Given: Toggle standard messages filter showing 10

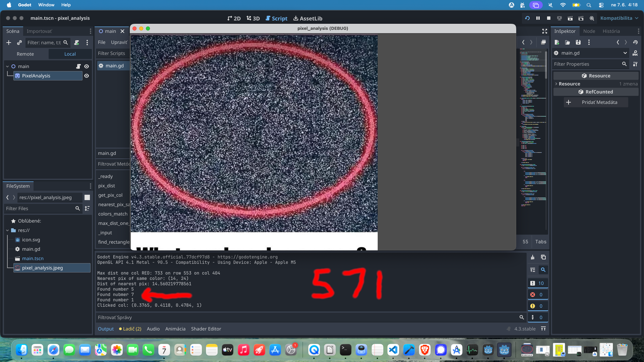Looking at the screenshot, I should (538, 283).
